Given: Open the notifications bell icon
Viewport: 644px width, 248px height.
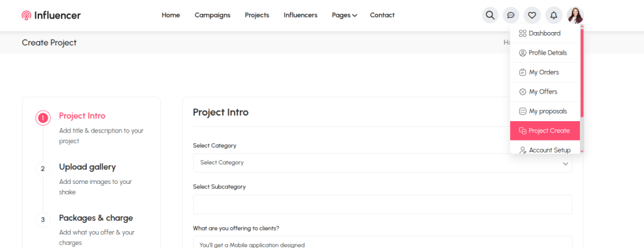Looking at the screenshot, I should click(553, 15).
